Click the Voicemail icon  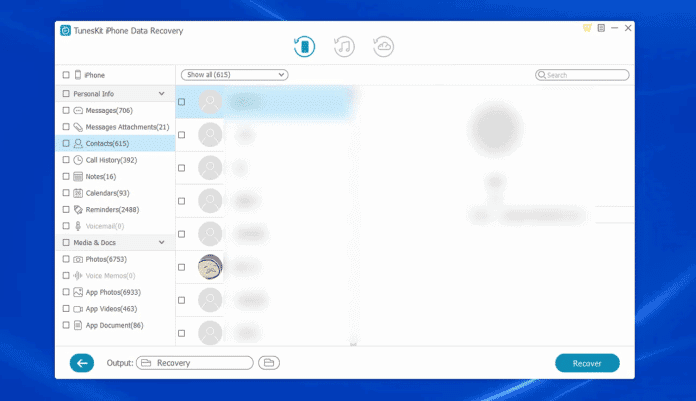click(78, 226)
